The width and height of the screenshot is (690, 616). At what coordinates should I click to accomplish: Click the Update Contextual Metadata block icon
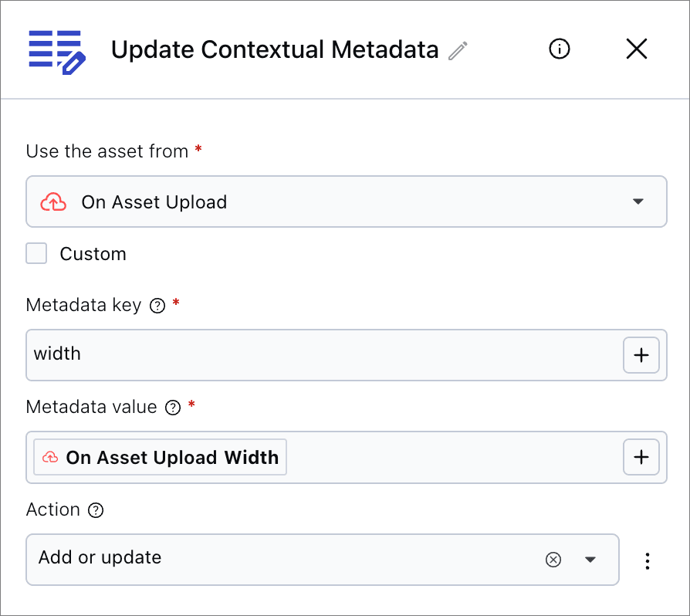[56, 51]
